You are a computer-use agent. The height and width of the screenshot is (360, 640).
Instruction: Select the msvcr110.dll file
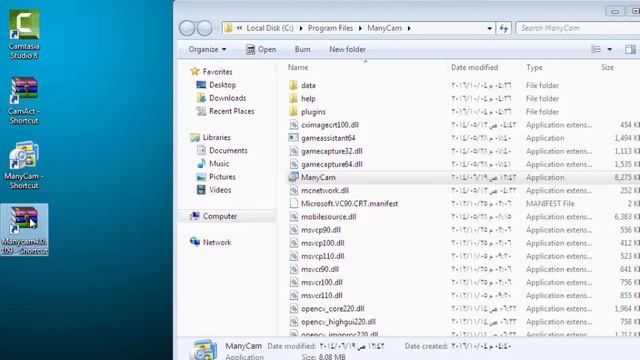tap(322, 296)
